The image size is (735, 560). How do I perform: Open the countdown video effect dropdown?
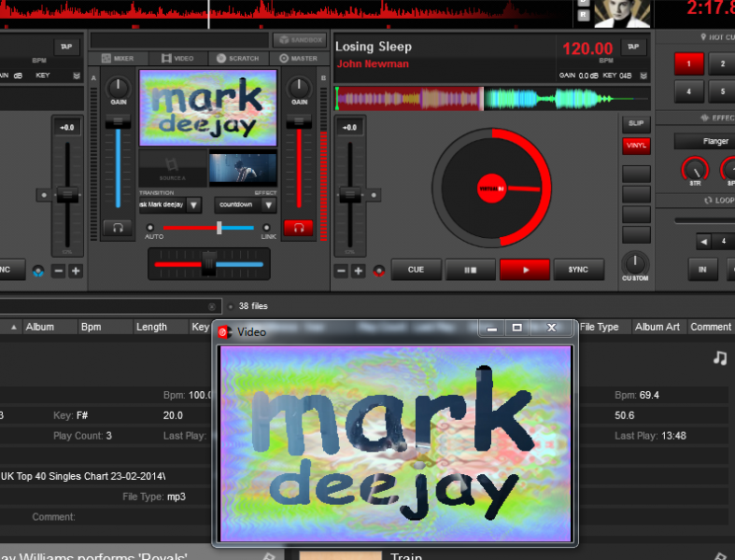(x=269, y=204)
